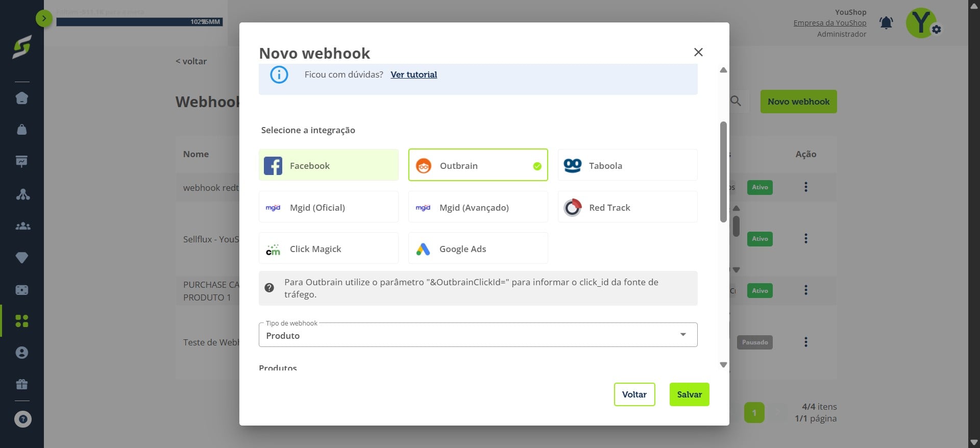980x448 pixels.
Task: Open the diamond sidebar icon
Action: pos(22,258)
